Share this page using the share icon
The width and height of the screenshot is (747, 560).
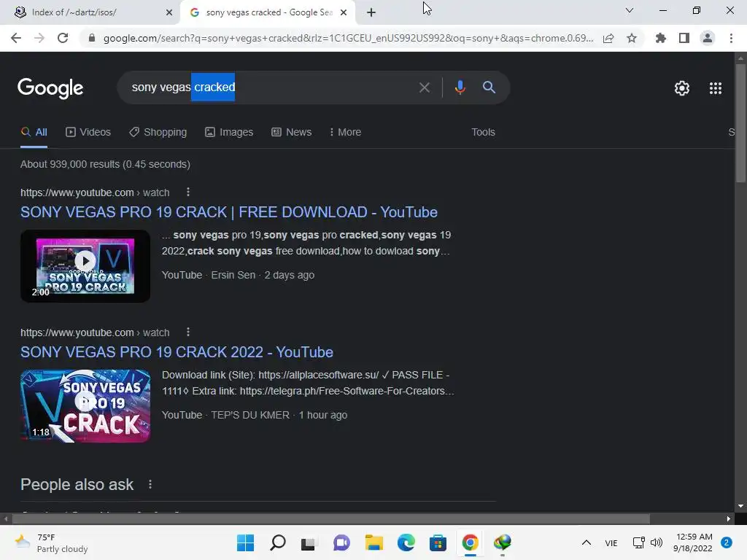[608, 38]
